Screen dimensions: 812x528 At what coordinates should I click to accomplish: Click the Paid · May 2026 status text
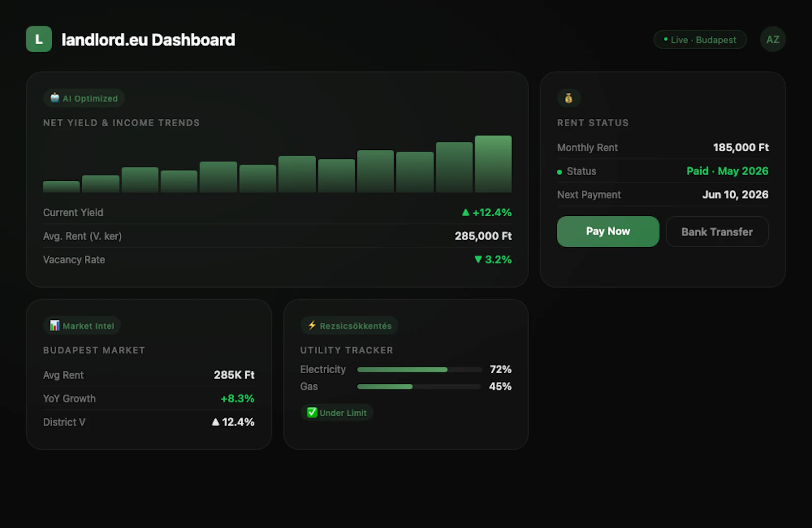727,171
